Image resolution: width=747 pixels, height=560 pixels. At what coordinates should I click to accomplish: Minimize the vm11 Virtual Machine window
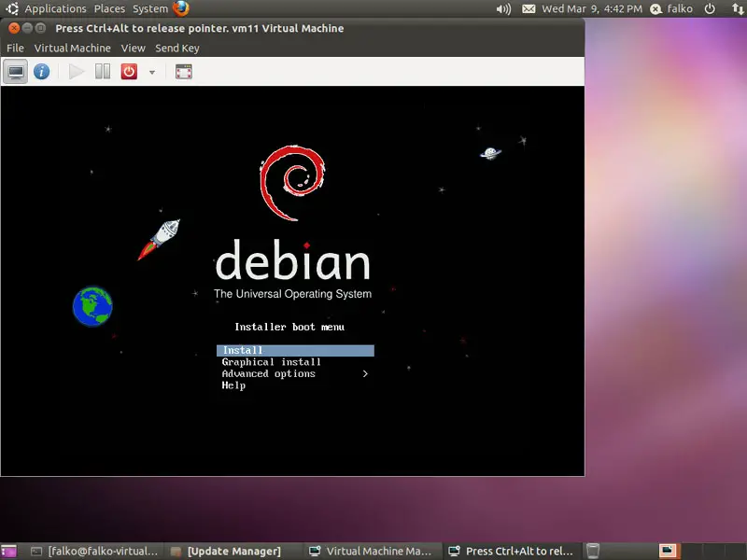click(28, 28)
